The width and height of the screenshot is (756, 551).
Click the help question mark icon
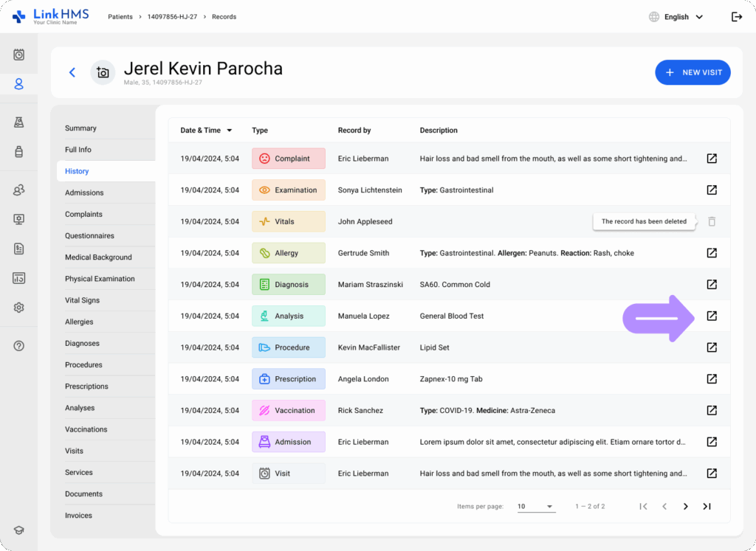(18, 346)
